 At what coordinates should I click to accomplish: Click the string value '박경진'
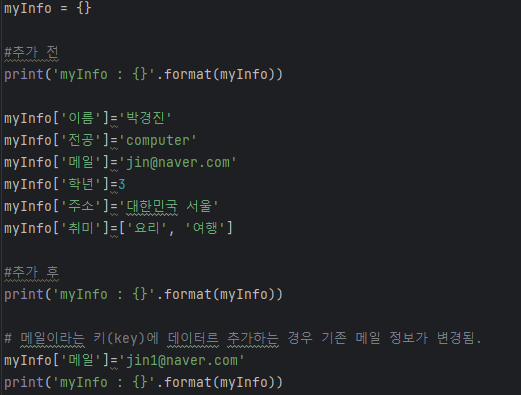145,118
